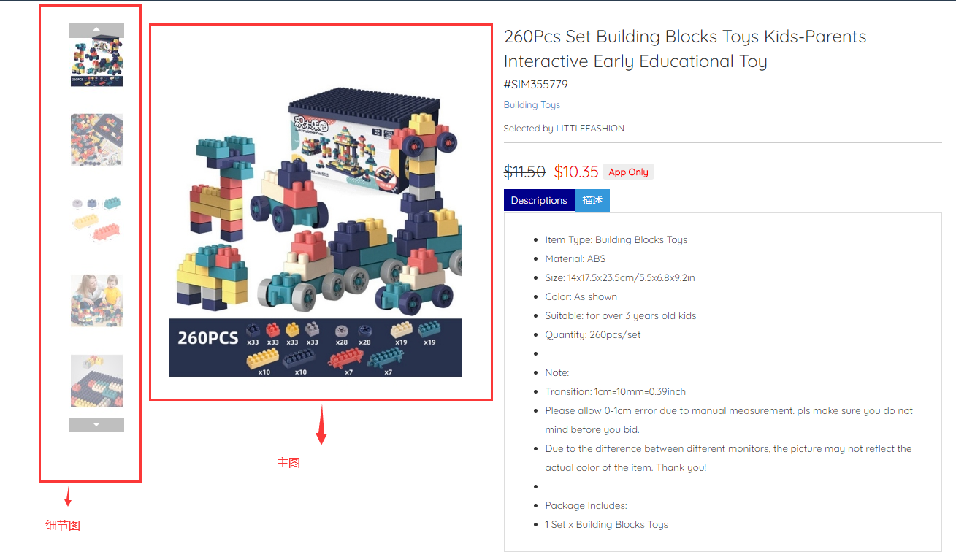Select the thumbnail of blocks on baseplate

tap(96, 380)
